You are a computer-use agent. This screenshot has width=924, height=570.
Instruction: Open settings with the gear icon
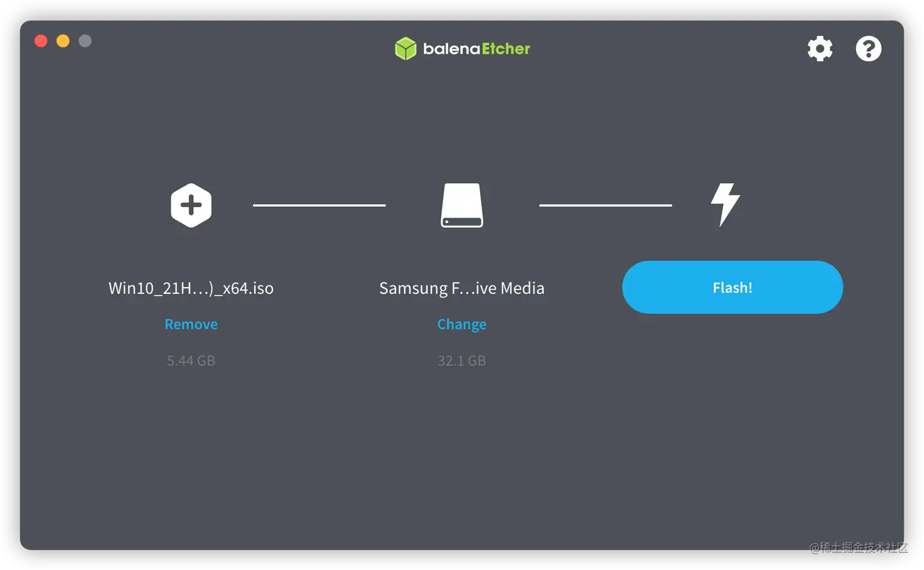tap(820, 49)
